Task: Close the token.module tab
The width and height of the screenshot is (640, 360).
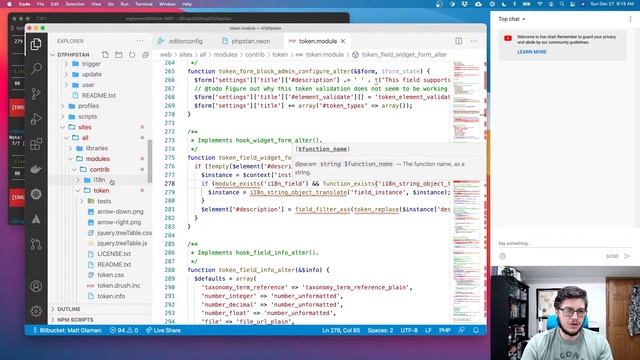Action: (343, 41)
